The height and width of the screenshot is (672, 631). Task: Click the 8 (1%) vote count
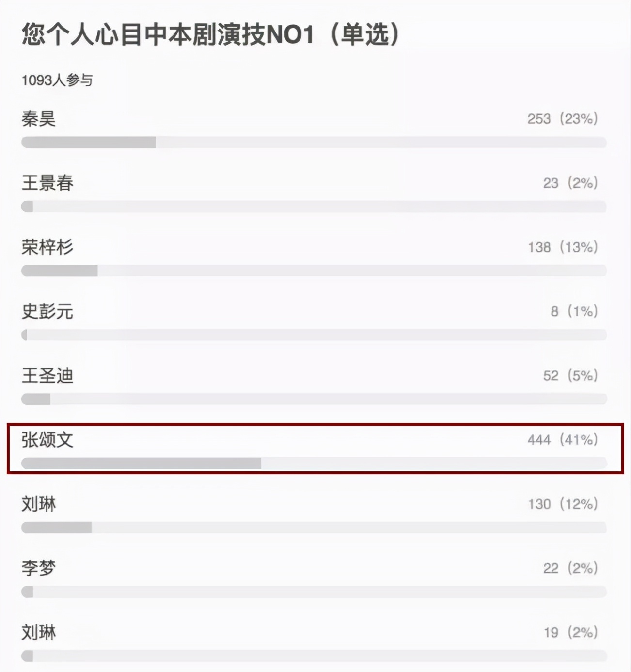(574, 311)
